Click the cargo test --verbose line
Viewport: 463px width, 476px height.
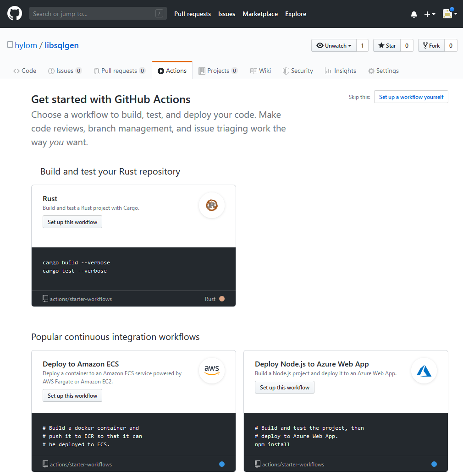tap(75, 270)
